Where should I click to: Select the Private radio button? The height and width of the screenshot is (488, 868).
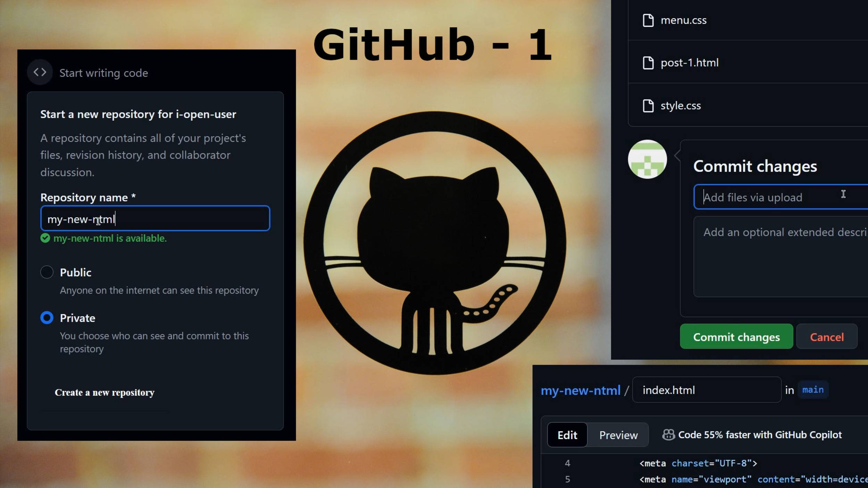point(47,318)
